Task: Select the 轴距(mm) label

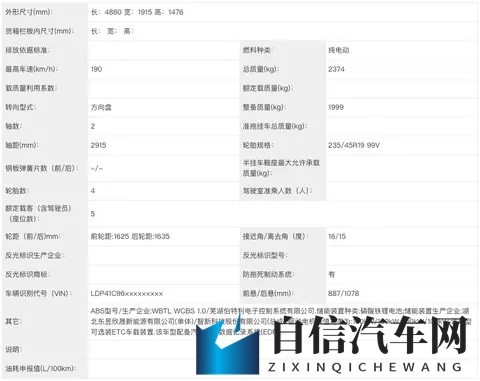Action: pos(22,145)
